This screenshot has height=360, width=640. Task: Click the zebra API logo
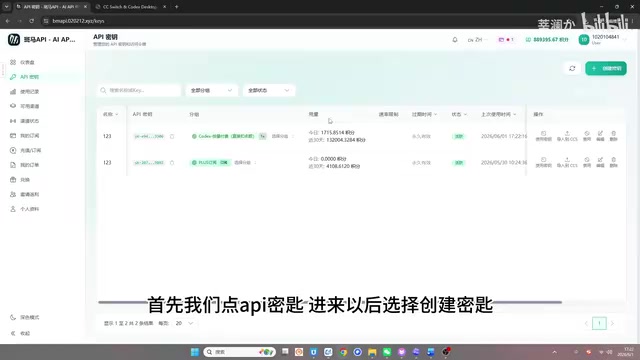14,40
